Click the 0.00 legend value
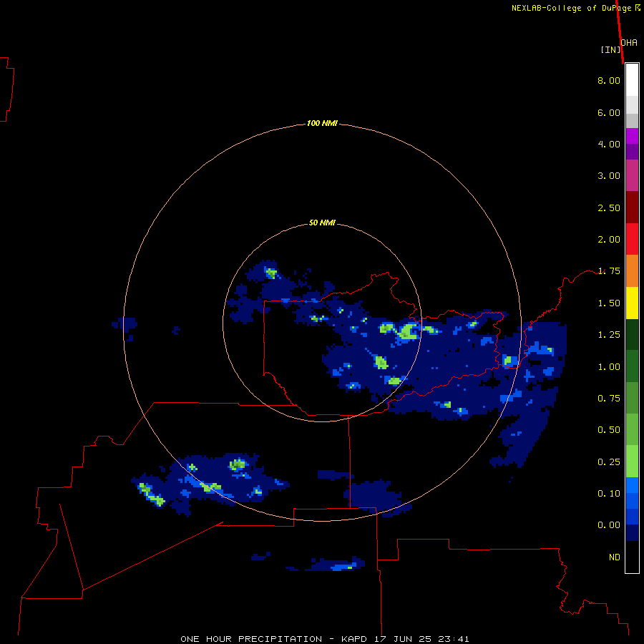The image size is (644, 644). [x=609, y=525]
